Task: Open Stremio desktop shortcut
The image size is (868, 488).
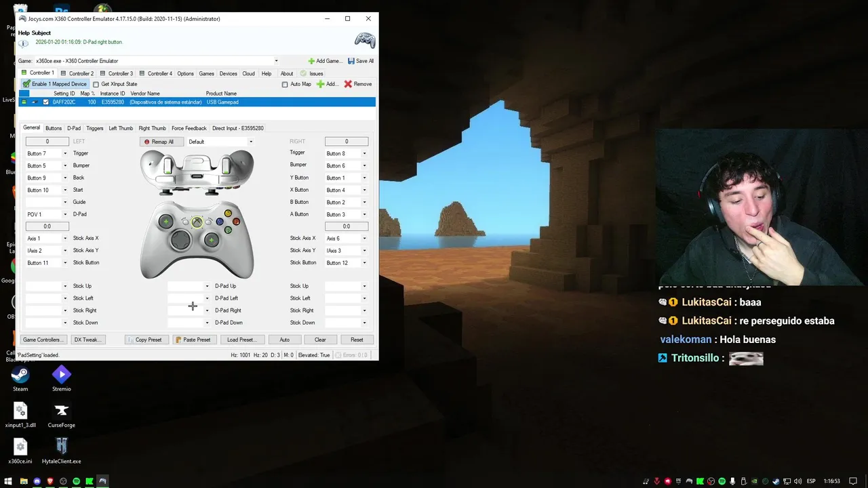Action: [x=62, y=379]
